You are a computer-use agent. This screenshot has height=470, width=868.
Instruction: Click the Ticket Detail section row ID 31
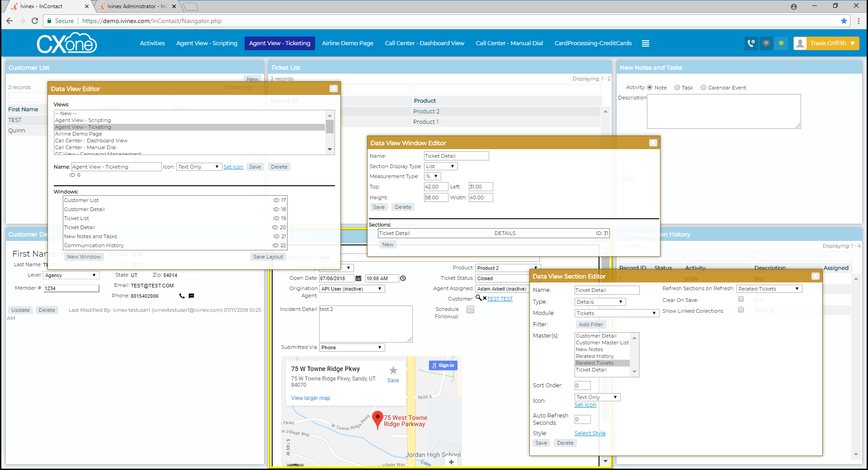coord(494,233)
